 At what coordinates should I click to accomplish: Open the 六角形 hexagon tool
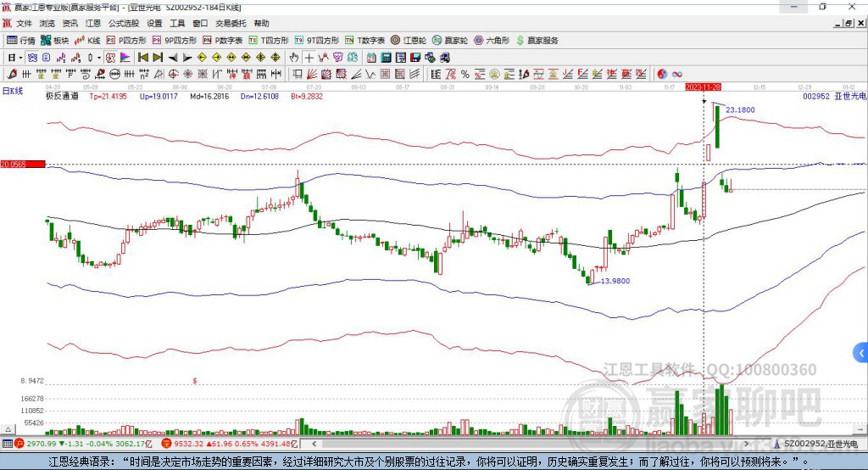tap(492, 41)
